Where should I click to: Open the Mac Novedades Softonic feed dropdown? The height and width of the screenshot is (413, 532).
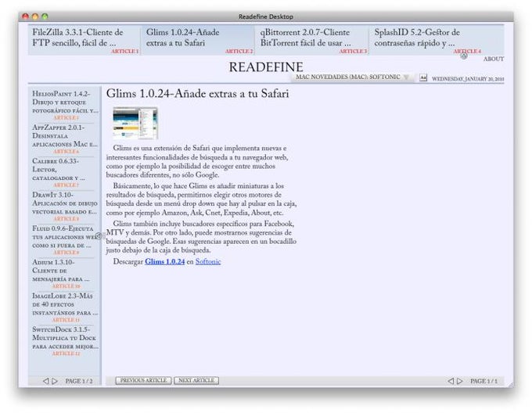(x=352, y=77)
